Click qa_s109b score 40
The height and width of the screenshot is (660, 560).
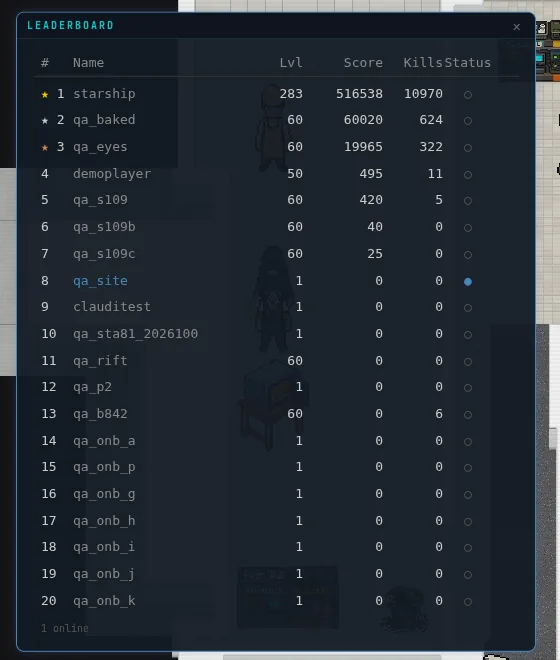point(375,227)
